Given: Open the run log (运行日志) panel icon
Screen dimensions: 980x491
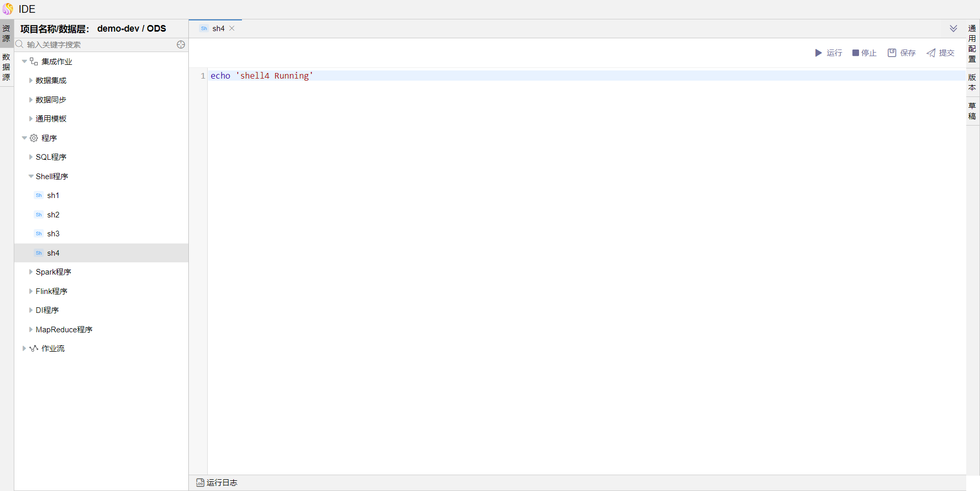Looking at the screenshot, I should tap(200, 482).
